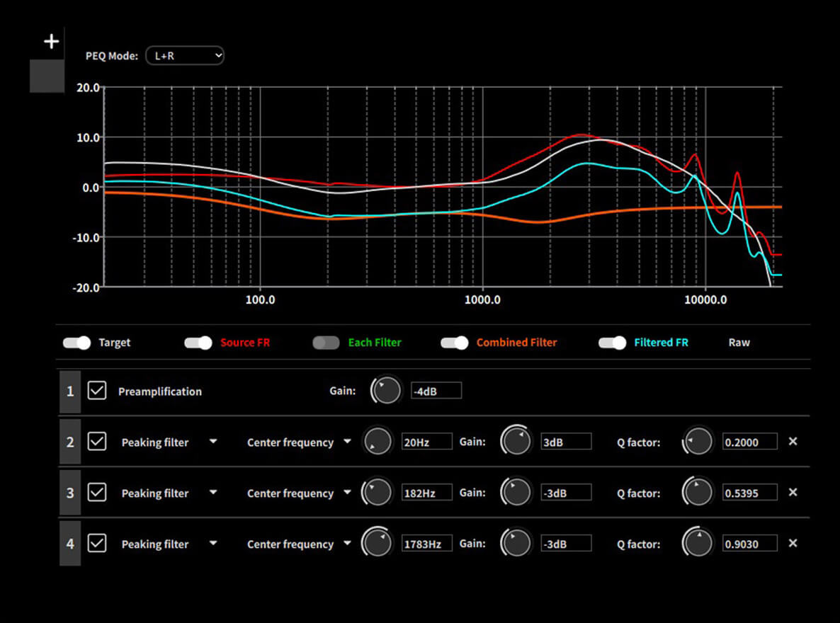Click the Preamplification gain knob
This screenshot has width=840, height=623.
point(386,390)
